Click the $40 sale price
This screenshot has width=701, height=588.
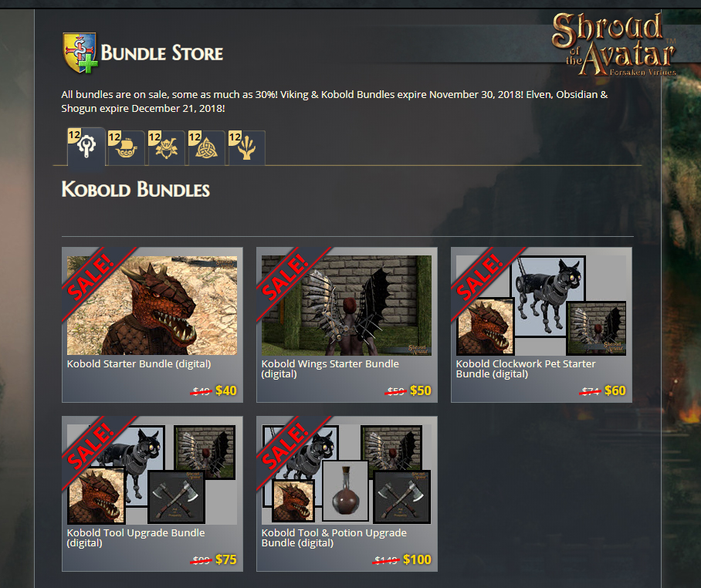225,390
